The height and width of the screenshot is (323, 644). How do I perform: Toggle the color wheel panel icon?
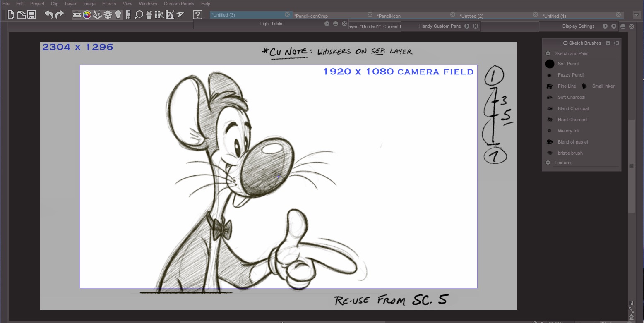coord(87,15)
